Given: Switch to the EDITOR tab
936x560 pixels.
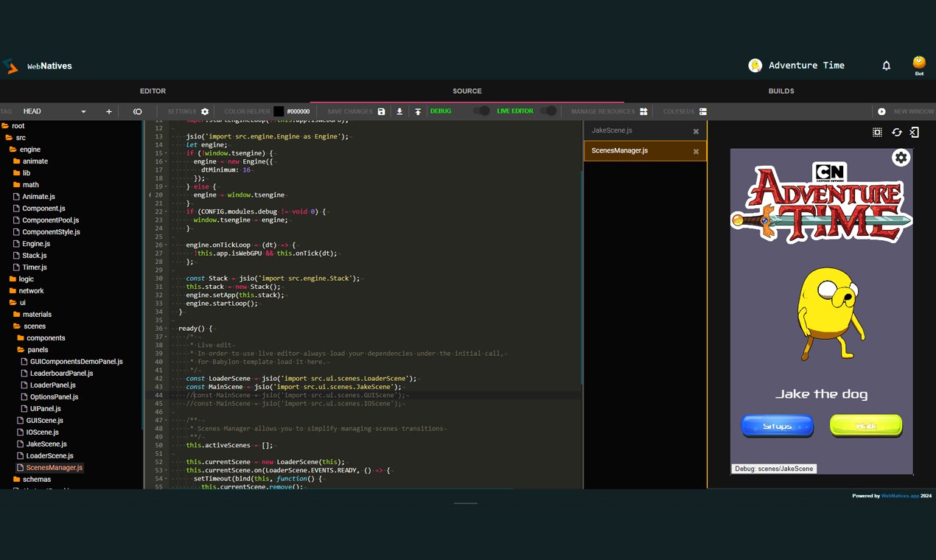Looking at the screenshot, I should [153, 91].
